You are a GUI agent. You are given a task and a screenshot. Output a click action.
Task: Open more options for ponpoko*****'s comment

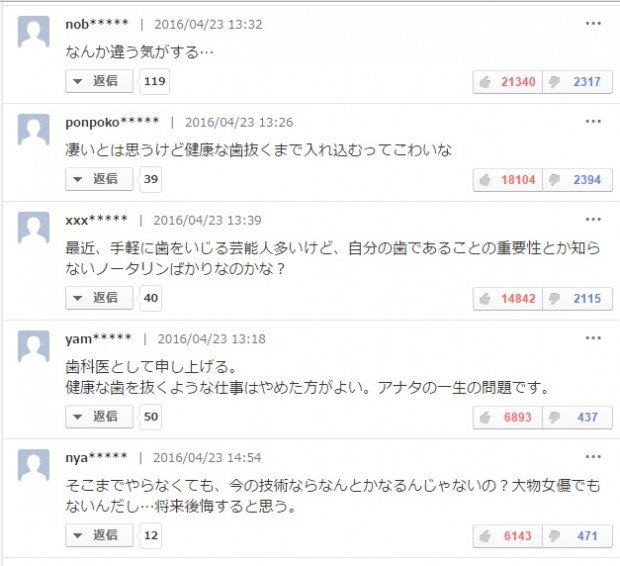593,121
